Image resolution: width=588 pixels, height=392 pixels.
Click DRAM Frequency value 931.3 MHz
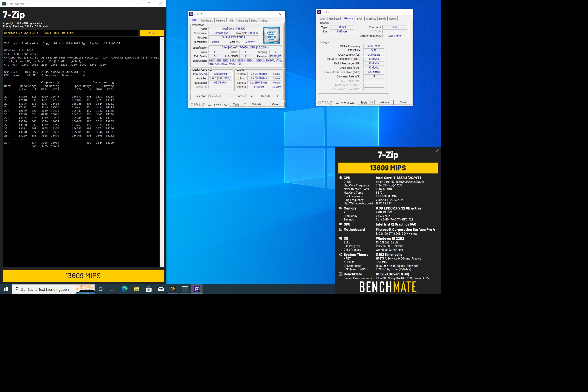point(373,46)
